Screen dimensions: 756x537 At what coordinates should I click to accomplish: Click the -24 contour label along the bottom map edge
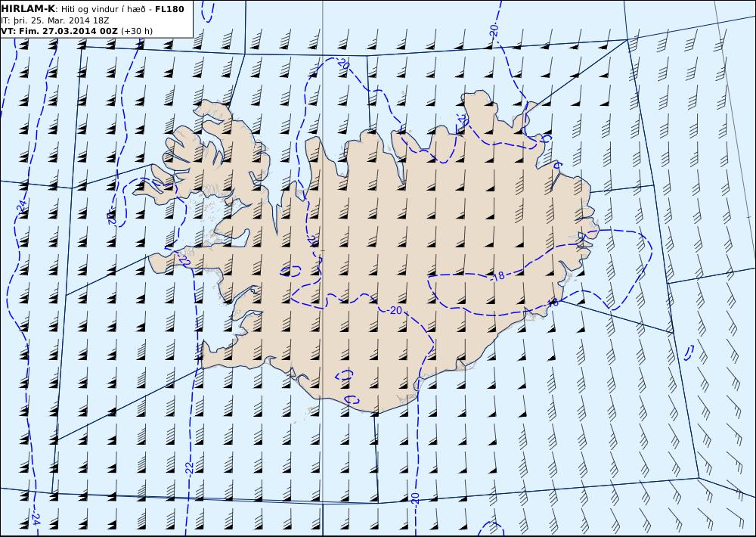tap(36, 518)
